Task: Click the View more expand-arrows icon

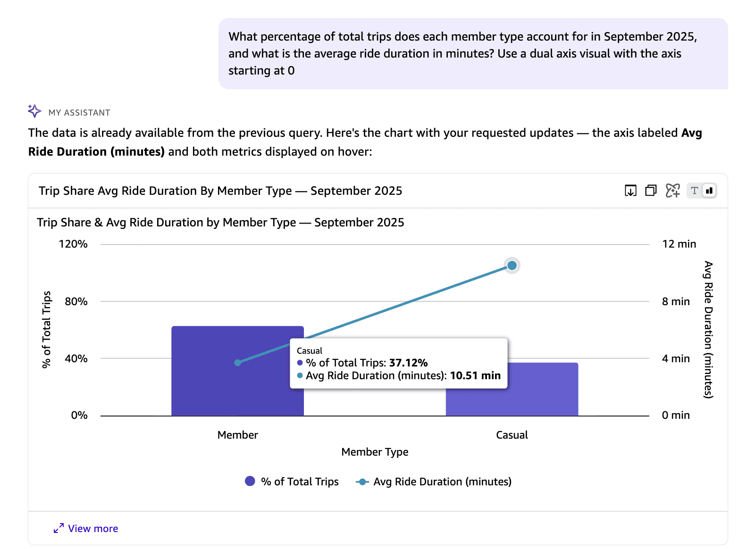Action: point(59,528)
